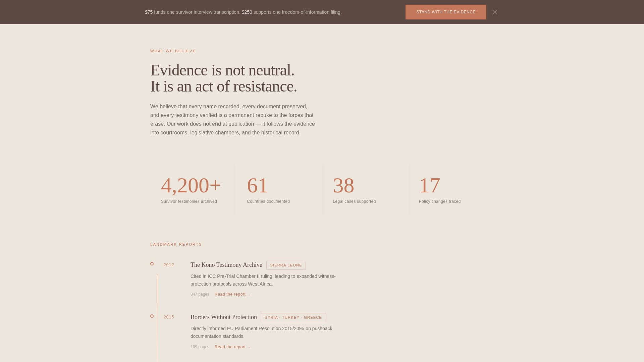Select the Sierra Leone tag
Viewport: 644px width, 362px height.
click(x=286, y=265)
